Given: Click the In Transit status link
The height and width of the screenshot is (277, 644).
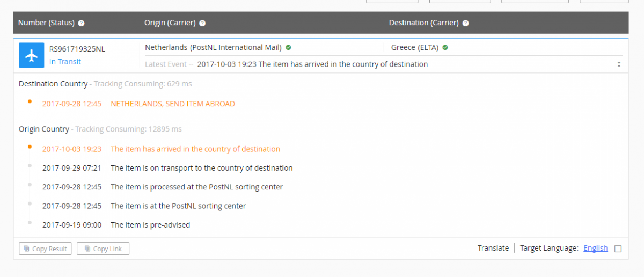Looking at the screenshot, I should pos(65,62).
